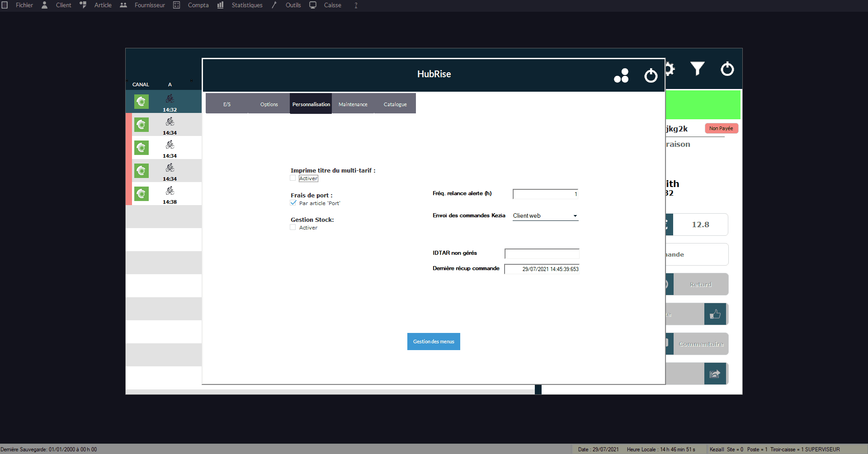Click the Fournisseur people icon
Viewport: 868px width, 454px height.
pos(123,5)
